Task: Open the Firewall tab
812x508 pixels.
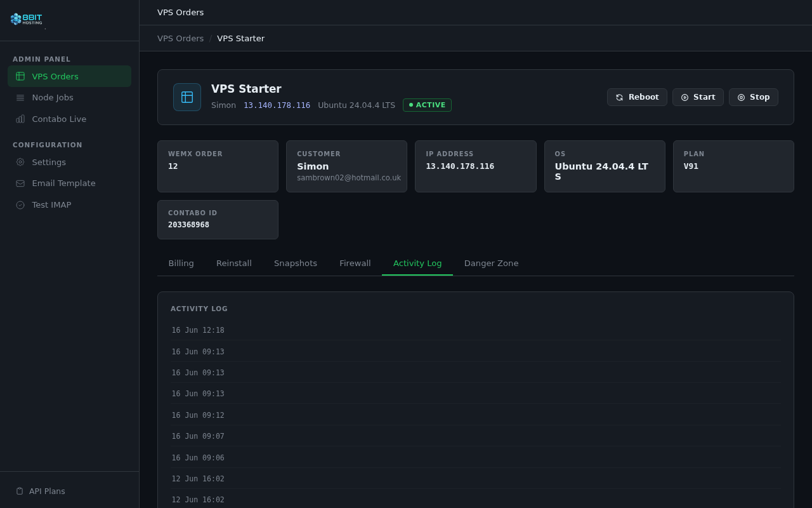Action: (x=355, y=263)
